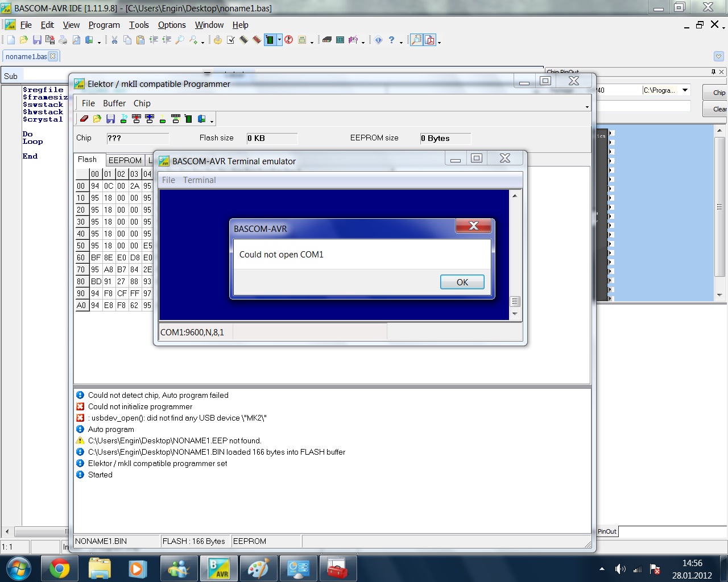Image resolution: width=728 pixels, height=582 pixels.
Task: Click the Syntax check icon with checkmark
Action: [231, 40]
